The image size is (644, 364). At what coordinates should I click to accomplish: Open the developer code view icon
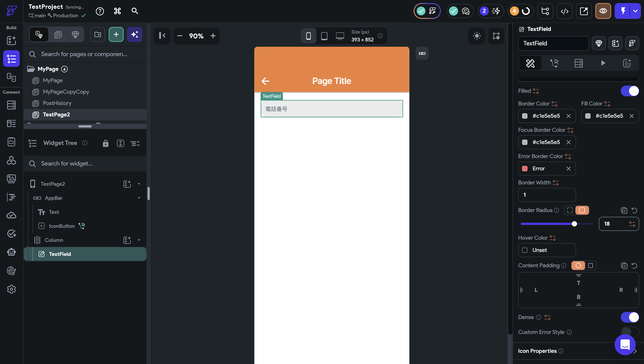[x=564, y=11]
